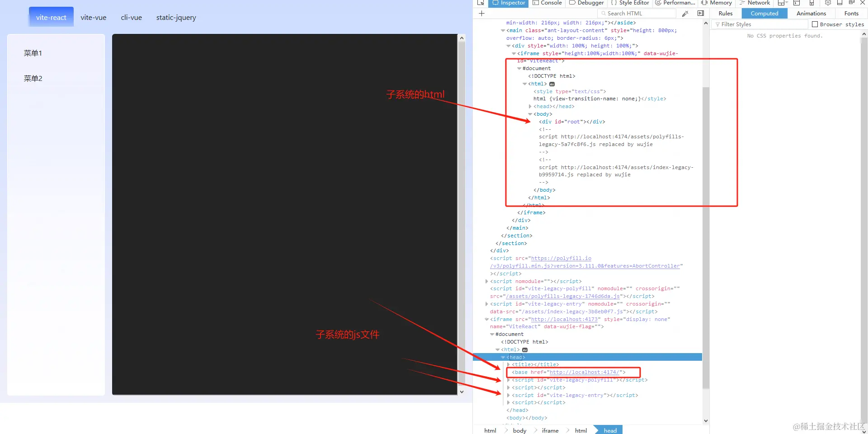Open the Performance panel tab
This screenshot has height=434, width=868.
[x=675, y=3]
